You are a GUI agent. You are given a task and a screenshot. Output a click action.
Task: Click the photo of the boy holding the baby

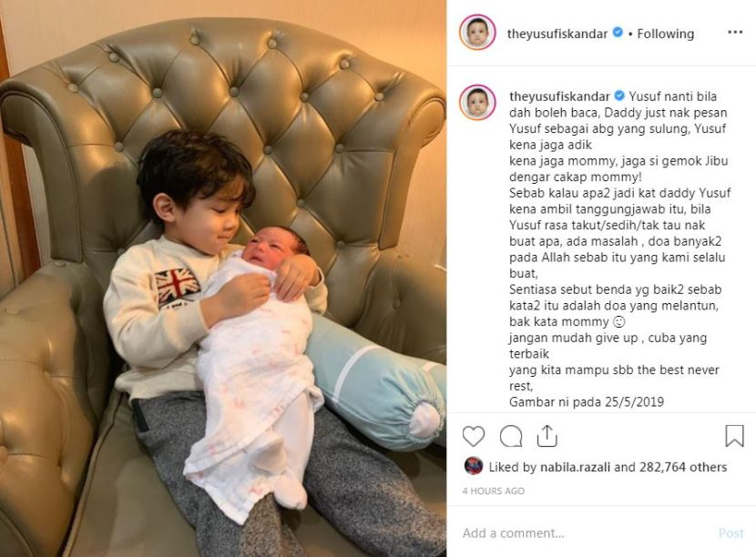point(223,278)
